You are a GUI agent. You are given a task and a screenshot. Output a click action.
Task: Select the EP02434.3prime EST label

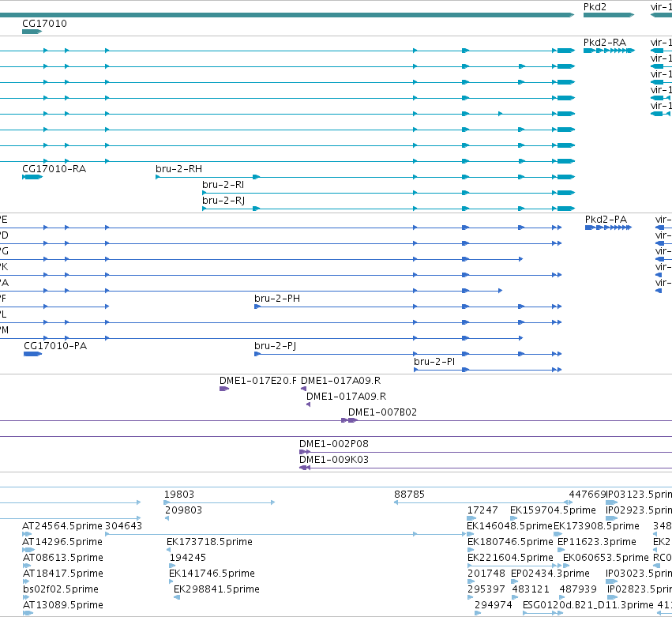[x=550, y=574]
